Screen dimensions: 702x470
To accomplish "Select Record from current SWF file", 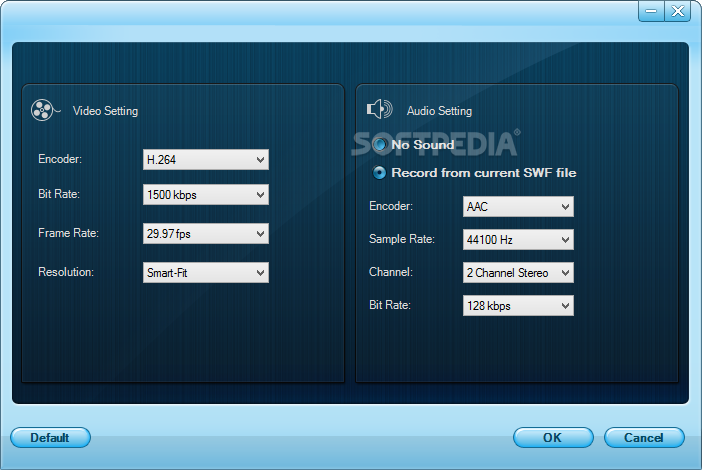I will click(379, 173).
